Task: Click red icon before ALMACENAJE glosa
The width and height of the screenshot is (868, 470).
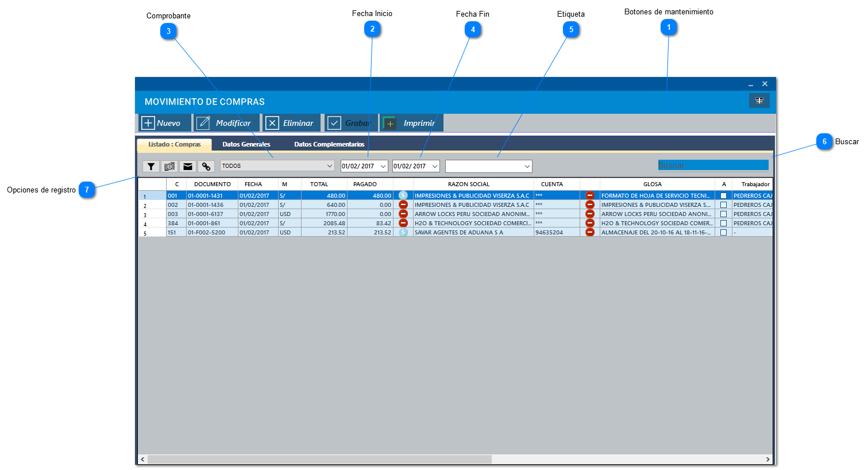Action: pyautogui.click(x=590, y=232)
